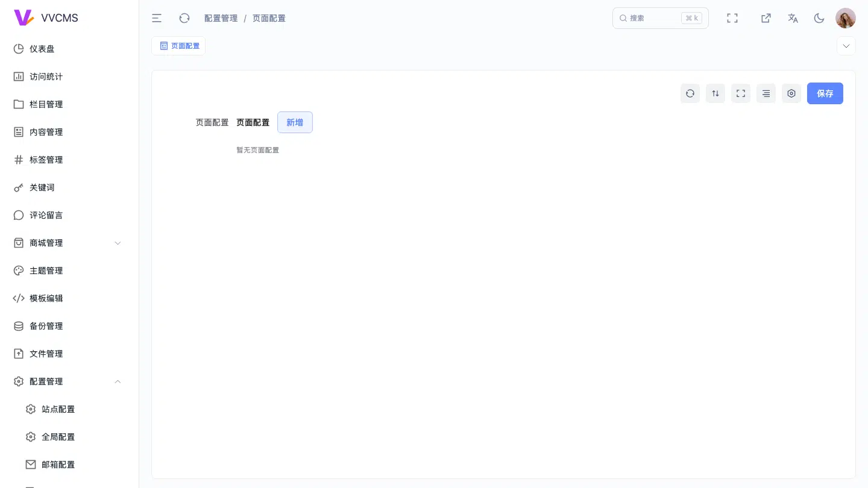
Task: Click the 新增 add button
Action: pos(295,122)
